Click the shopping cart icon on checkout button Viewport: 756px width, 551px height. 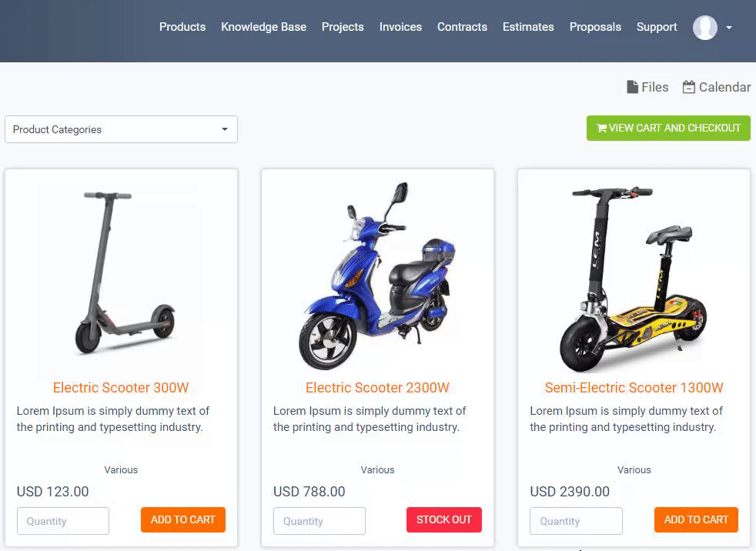(x=601, y=129)
